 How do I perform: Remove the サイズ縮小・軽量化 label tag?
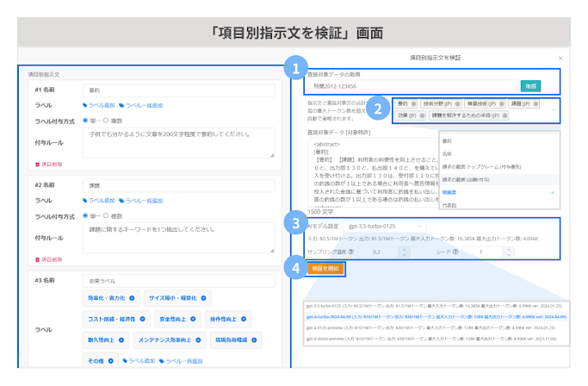[x=203, y=298]
